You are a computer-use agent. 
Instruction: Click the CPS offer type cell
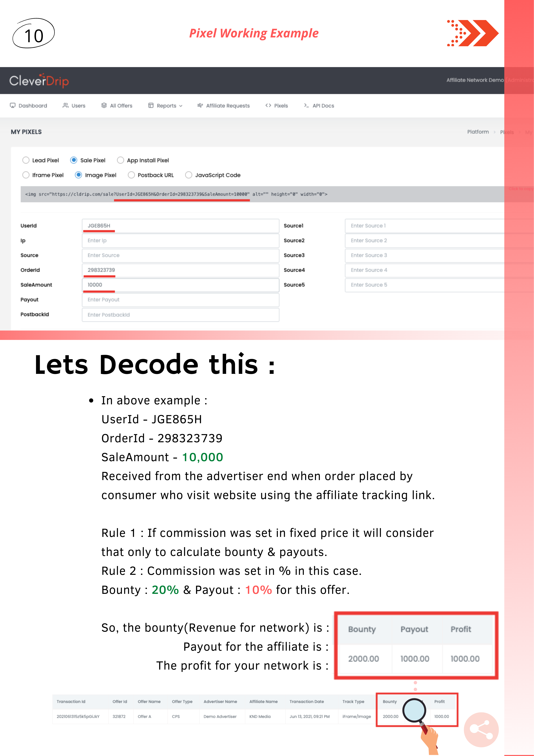176,716
